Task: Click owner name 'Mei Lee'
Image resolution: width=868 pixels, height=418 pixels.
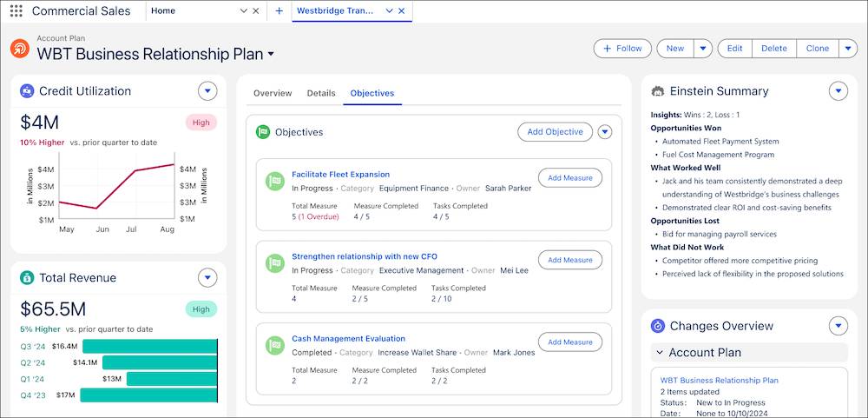Action: (514, 270)
